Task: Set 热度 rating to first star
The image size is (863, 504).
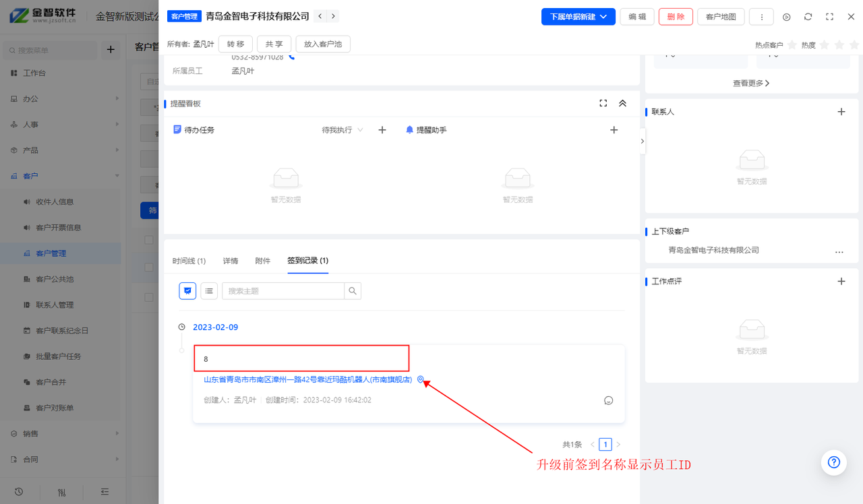Action: (824, 45)
